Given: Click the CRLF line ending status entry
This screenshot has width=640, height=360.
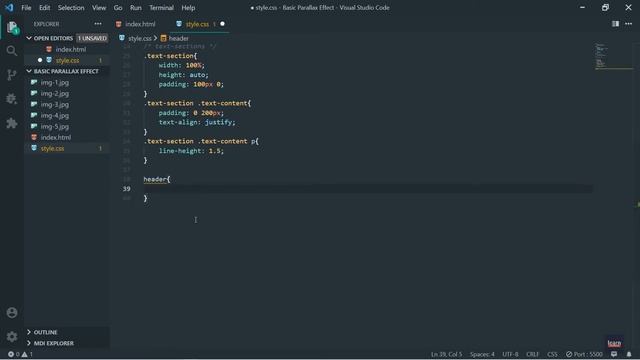Looking at the screenshot, I should [x=533, y=354].
